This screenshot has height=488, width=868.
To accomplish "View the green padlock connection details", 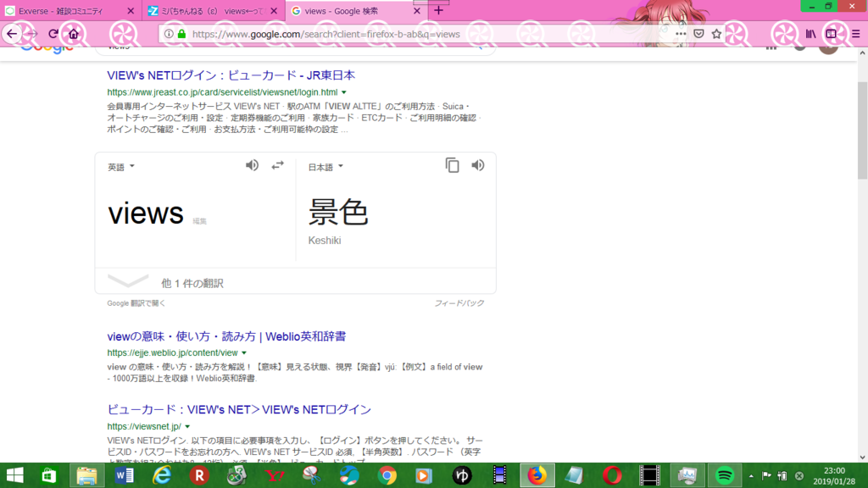I will 181,34.
